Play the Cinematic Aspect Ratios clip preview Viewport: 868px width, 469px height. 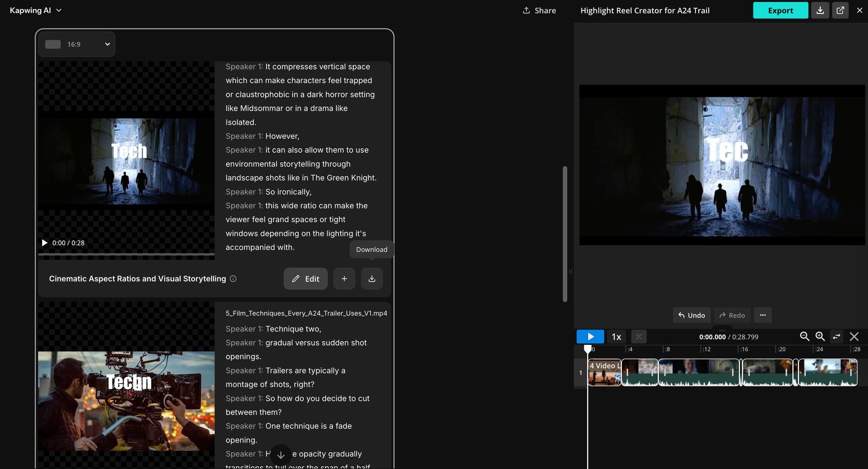click(x=44, y=243)
